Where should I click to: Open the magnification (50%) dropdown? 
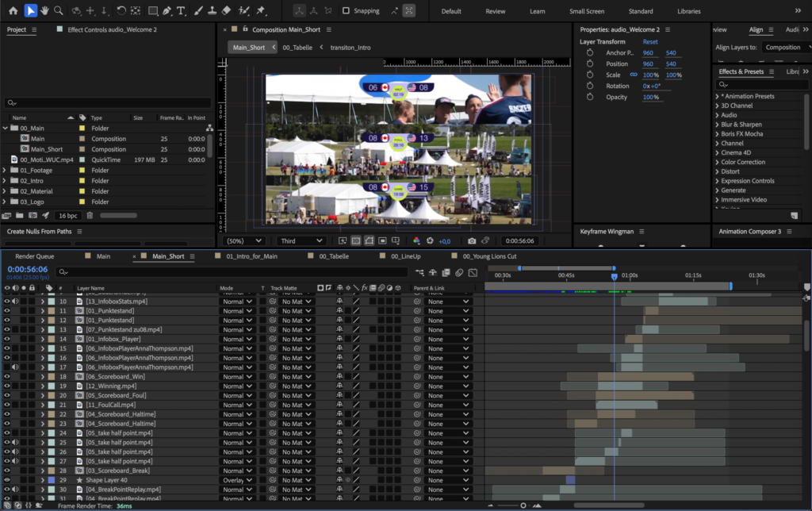point(243,240)
